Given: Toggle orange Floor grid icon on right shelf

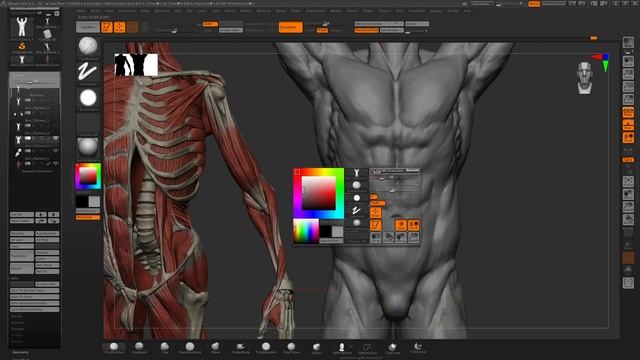Looking at the screenshot, I should 628,124.
